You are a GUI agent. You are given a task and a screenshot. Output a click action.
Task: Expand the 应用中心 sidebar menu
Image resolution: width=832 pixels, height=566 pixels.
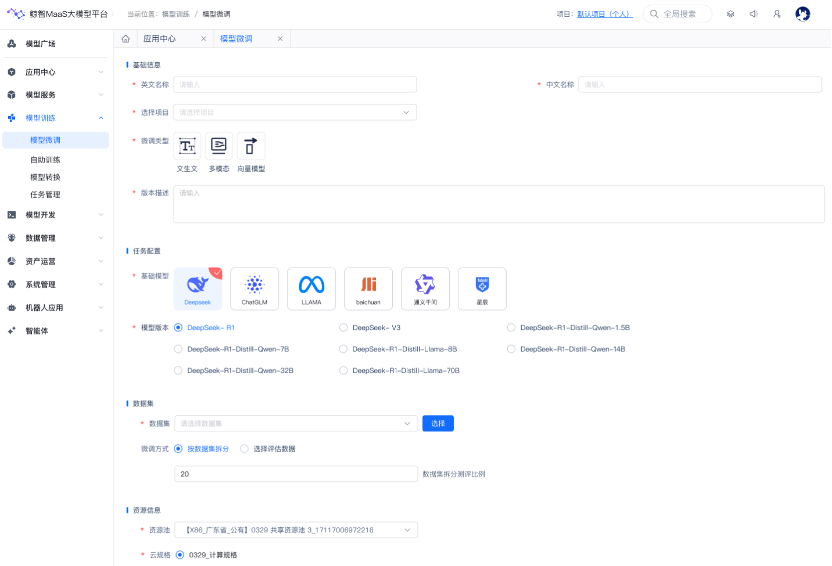101,72
